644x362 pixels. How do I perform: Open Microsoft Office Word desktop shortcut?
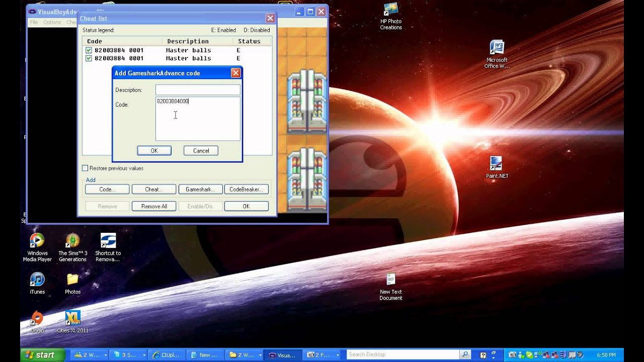coord(497,48)
